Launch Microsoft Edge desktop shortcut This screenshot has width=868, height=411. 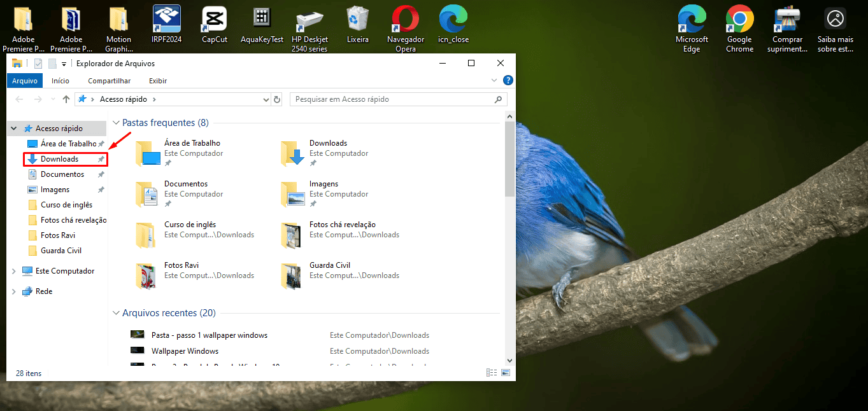coord(692,29)
